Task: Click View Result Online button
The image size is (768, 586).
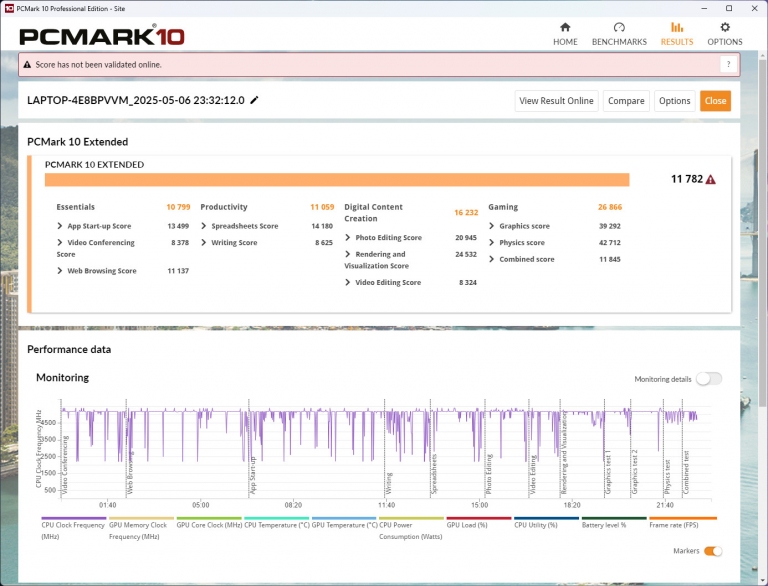Action: [x=556, y=101]
